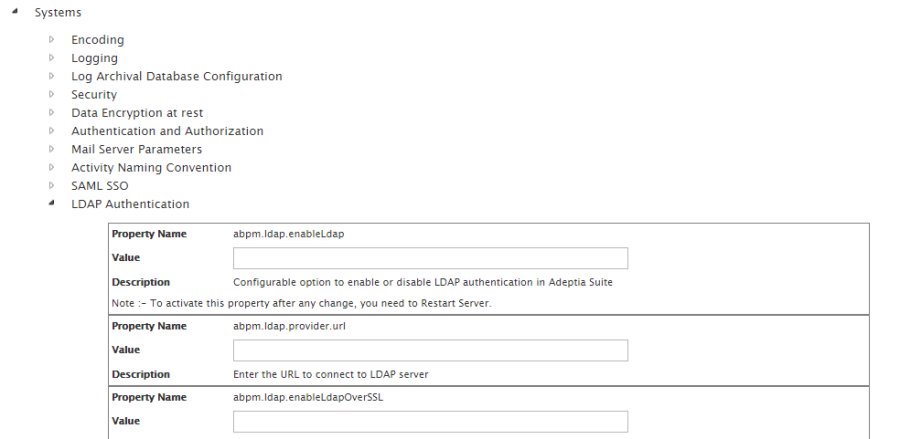The height and width of the screenshot is (439, 900).
Task: Open the SAML SSO label
Action: 99,186
